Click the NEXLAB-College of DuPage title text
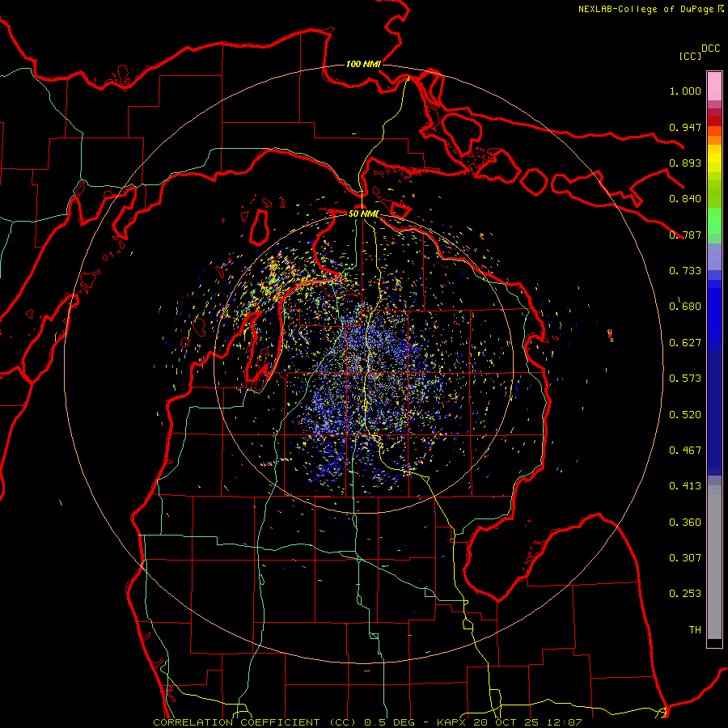Screen dimensions: 728x728 (x=645, y=9)
